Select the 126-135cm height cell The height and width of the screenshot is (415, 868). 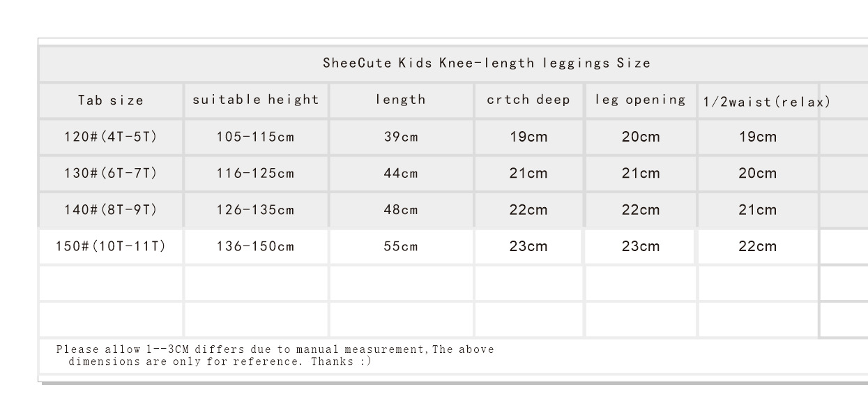coord(256,210)
